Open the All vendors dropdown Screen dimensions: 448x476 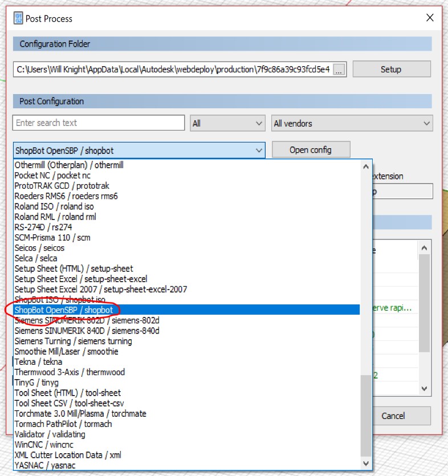click(352, 123)
